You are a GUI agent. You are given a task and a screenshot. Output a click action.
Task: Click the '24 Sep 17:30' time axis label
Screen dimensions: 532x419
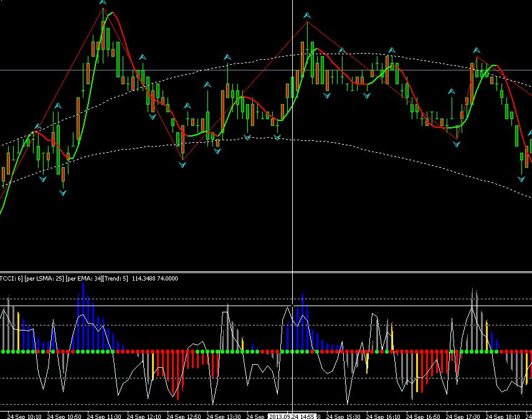tap(463, 415)
